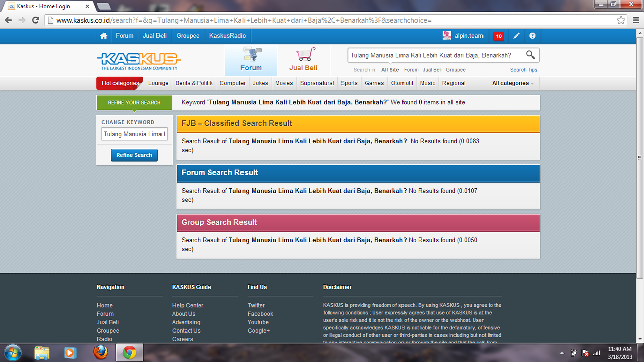The height and width of the screenshot is (362, 644).
Task: Open Help Center footer link
Action: click(188, 305)
